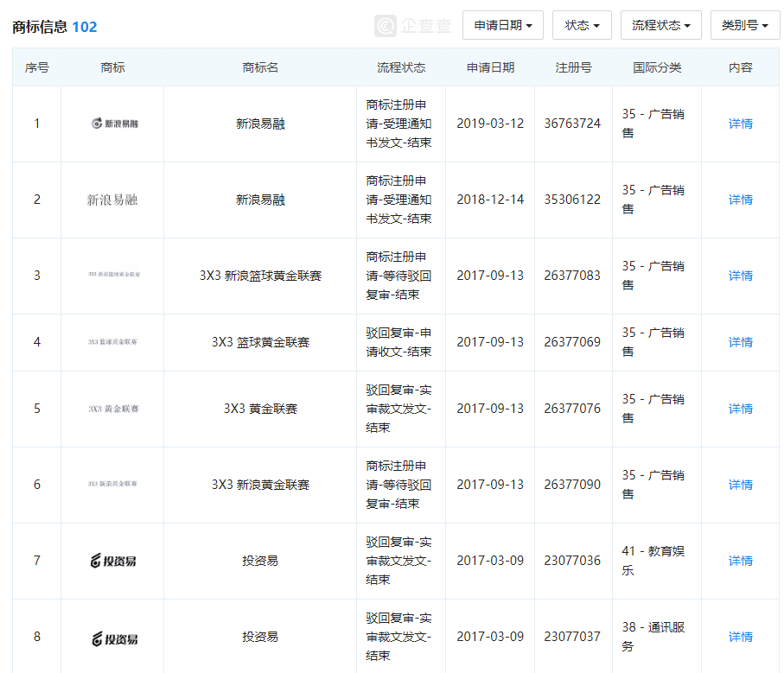Click classification 41 - 教育娱乐

pos(653,560)
